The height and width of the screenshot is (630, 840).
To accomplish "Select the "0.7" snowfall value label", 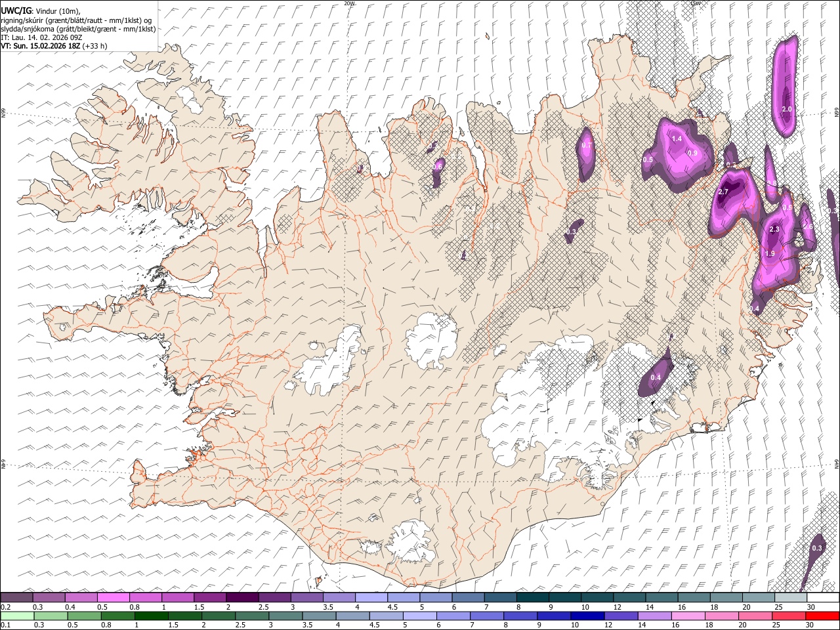I will pos(587,145).
